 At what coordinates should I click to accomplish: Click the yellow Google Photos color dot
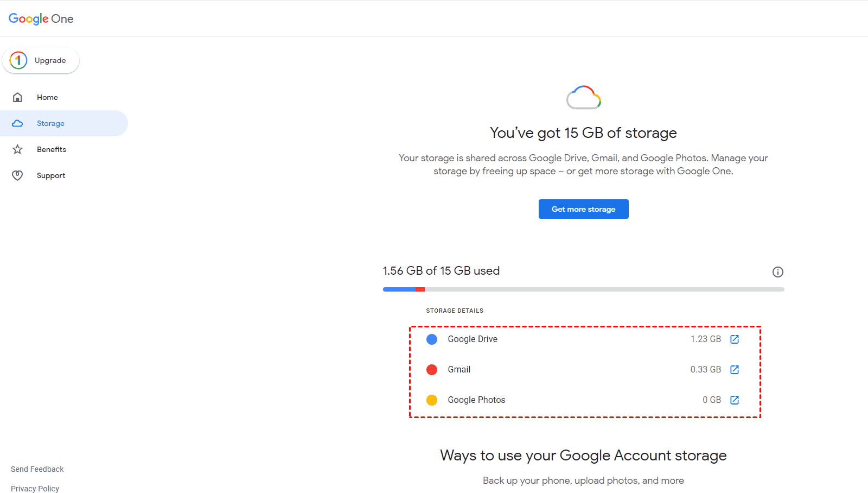432,400
